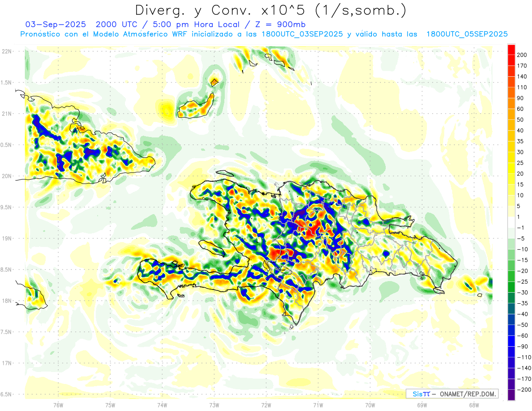The height and width of the screenshot is (411, 532).
Task: Click the positive '110' colorbar value
Action: coord(523,87)
